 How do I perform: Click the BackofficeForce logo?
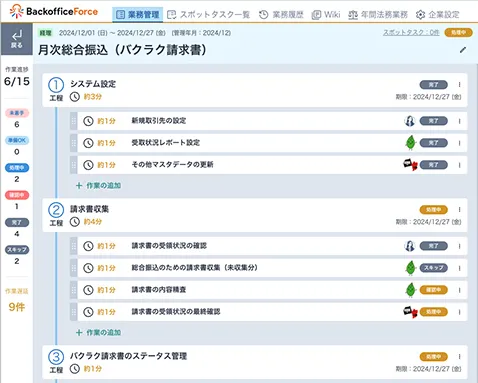(54, 11)
